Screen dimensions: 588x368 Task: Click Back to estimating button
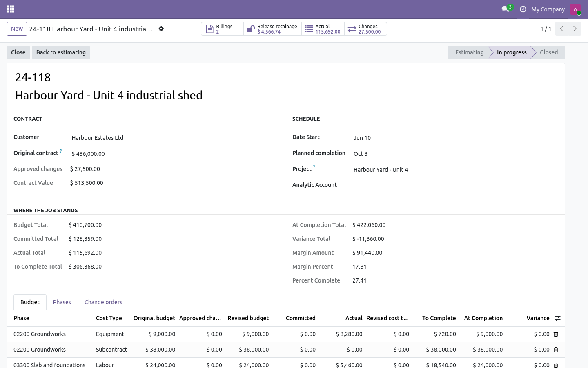tap(61, 52)
